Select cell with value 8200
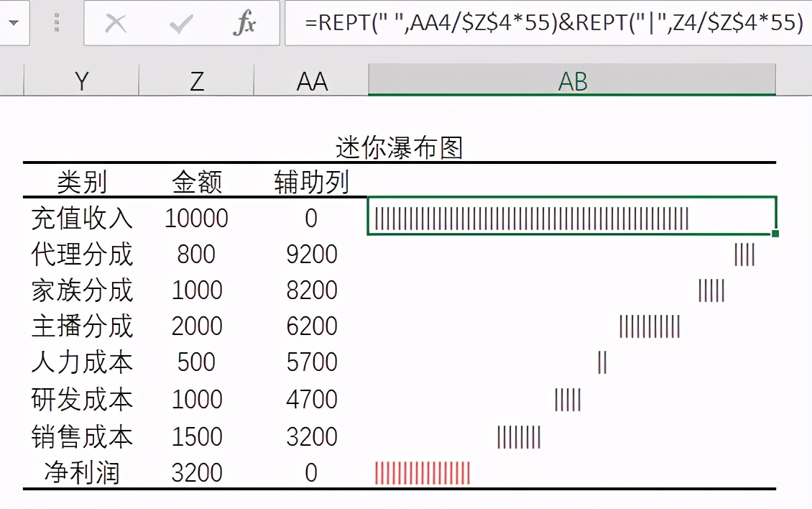The height and width of the screenshot is (509, 812). pyautogui.click(x=312, y=290)
